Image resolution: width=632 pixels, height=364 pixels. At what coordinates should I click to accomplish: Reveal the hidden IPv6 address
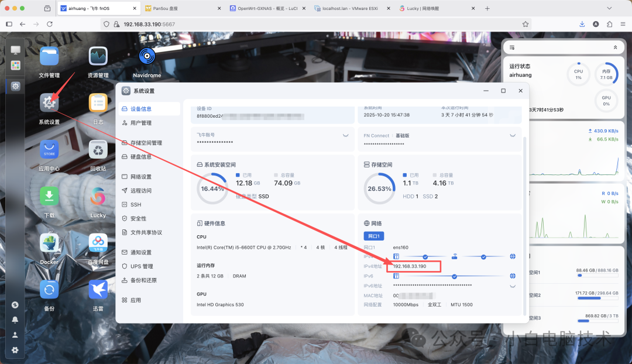click(x=513, y=285)
